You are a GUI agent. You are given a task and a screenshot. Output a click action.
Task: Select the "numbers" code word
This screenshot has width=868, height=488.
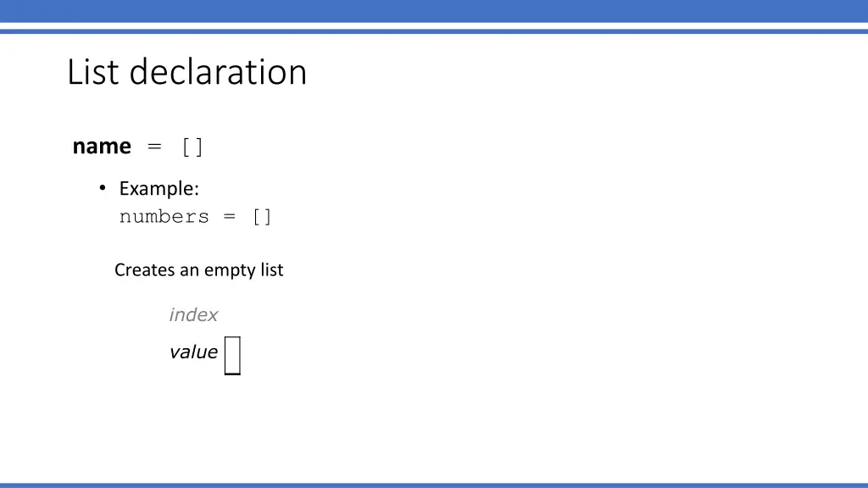click(164, 217)
